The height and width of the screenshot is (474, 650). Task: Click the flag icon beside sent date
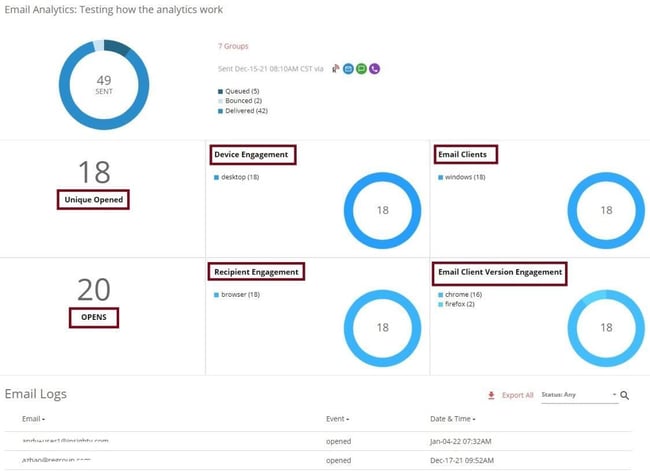335,68
